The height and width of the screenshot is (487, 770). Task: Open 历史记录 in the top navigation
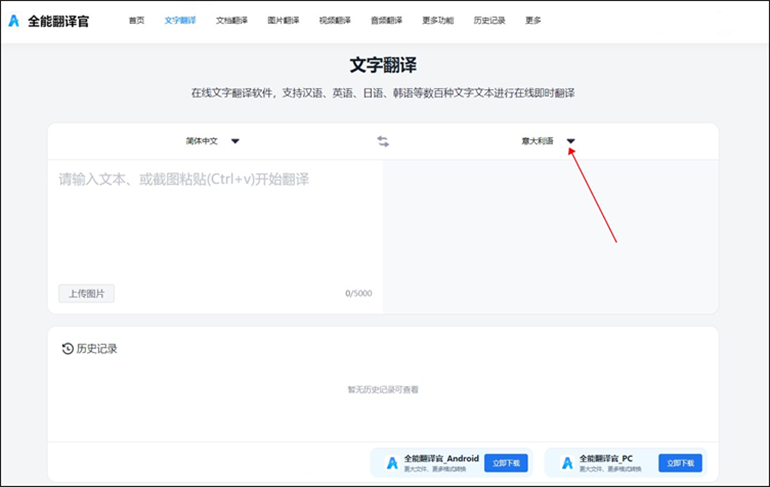point(490,21)
